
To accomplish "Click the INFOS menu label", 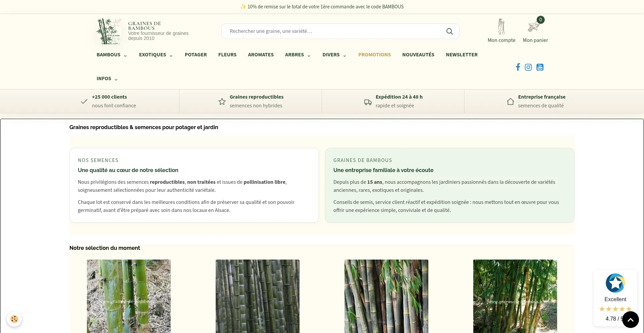I will (x=104, y=78).
